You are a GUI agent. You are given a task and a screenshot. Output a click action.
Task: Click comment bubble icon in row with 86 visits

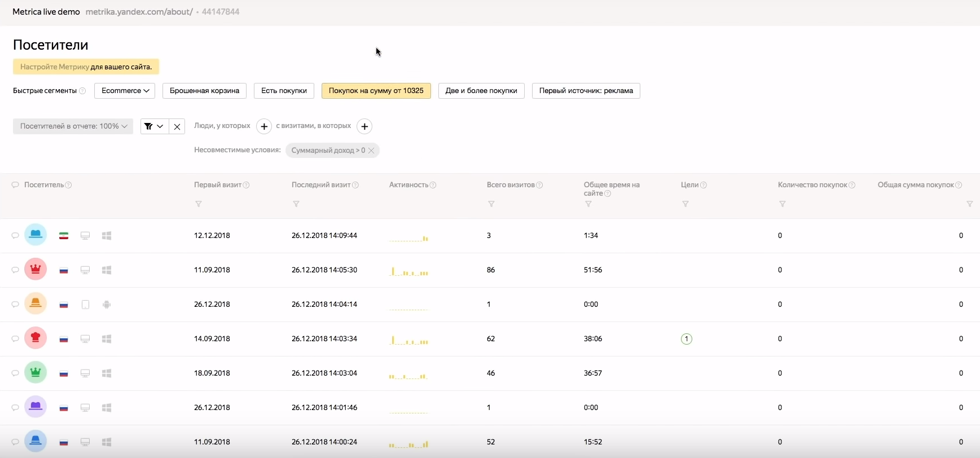coord(15,270)
